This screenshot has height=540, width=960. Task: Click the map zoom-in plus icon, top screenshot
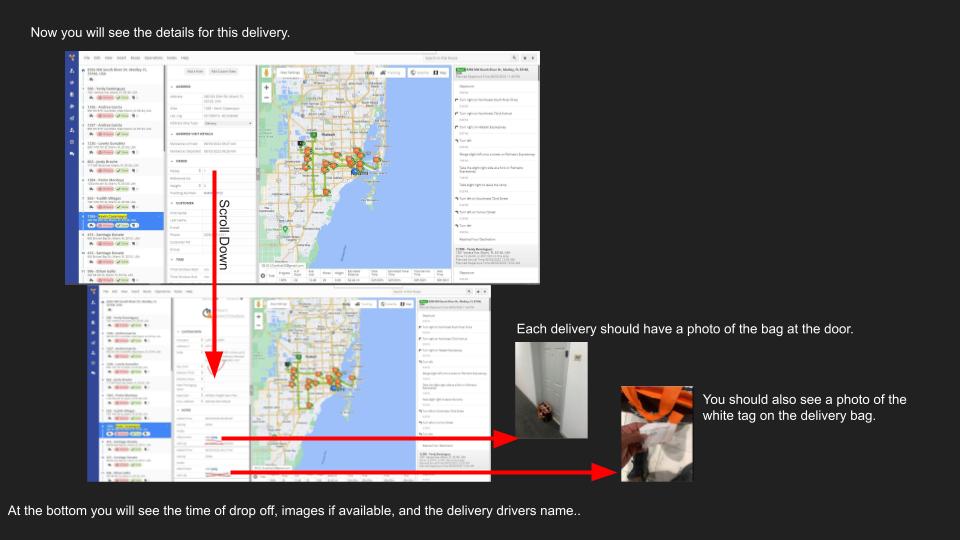click(266, 88)
